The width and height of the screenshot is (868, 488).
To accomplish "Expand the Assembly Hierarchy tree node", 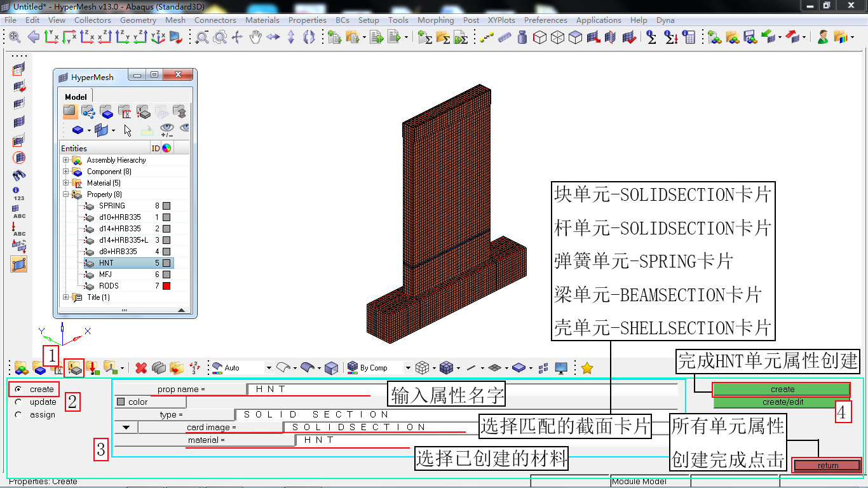I will point(65,160).
